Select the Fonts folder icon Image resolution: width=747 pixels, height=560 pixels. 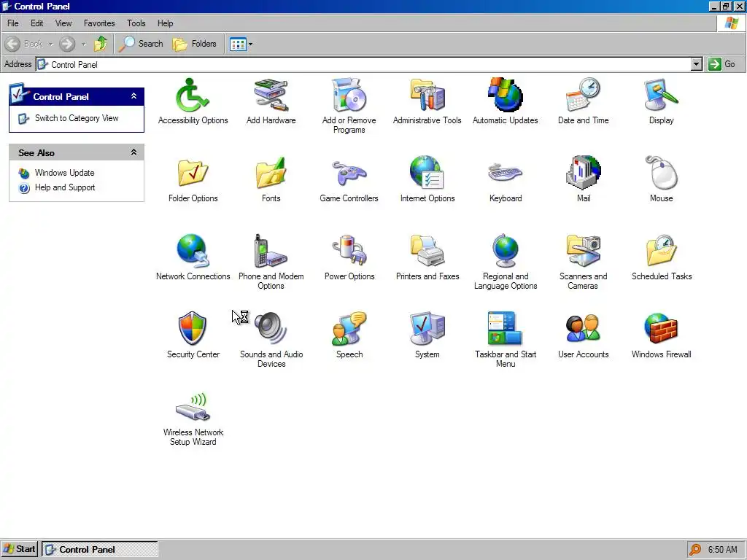click(x=271, y=173)
